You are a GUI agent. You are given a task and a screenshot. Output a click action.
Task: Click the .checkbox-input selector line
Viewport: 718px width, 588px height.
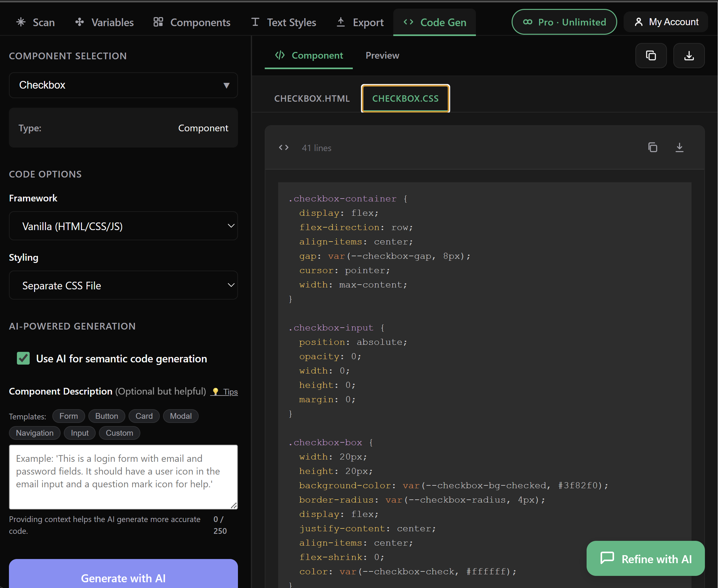click(336, 328)
